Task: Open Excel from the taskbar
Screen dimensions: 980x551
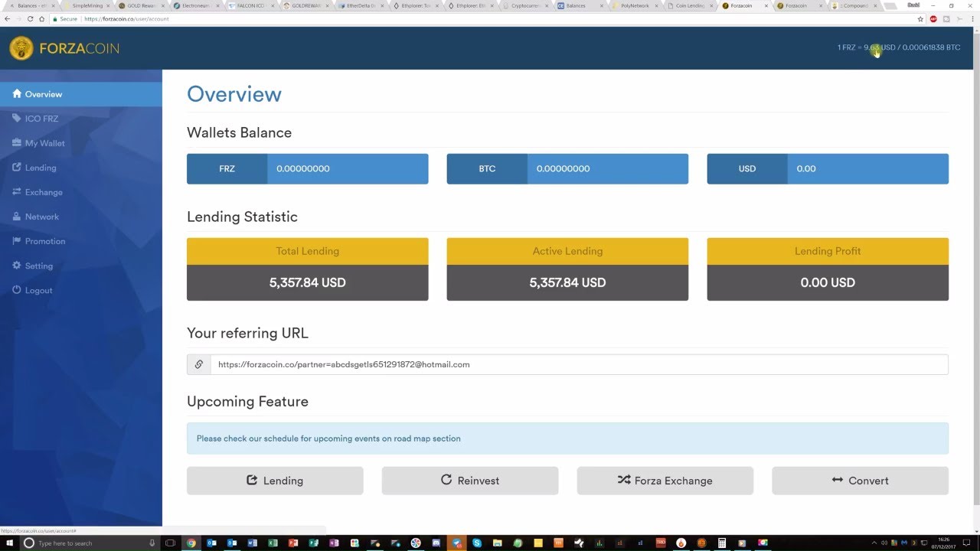Action: pos(273,543)
